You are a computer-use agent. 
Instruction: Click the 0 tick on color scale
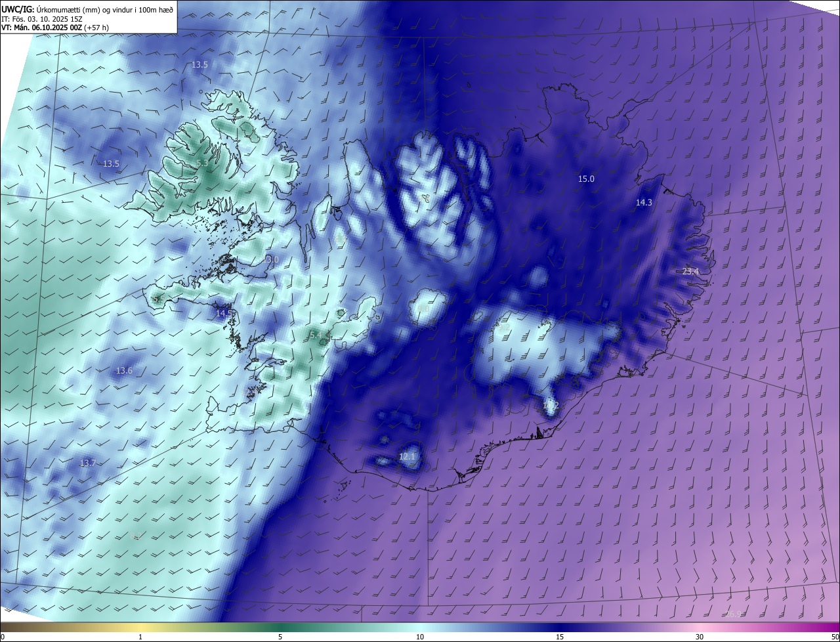pyautogui.click(x=3, y=637)
